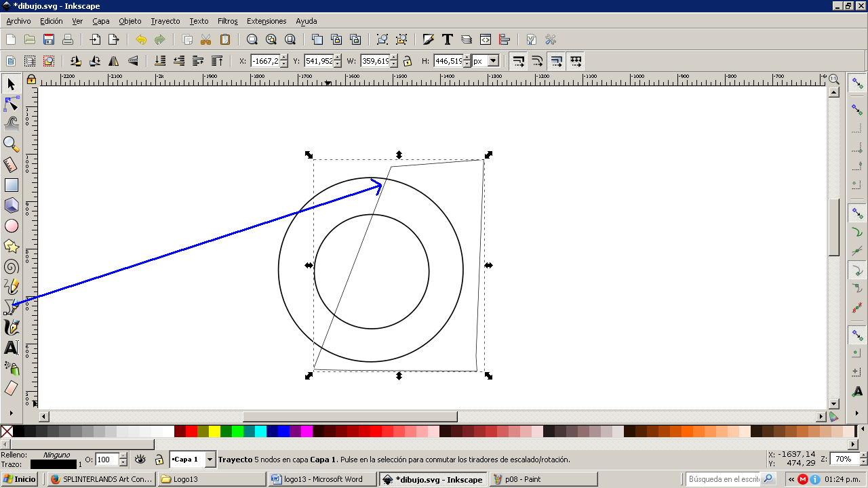
Task: Select the Node edit tool
Action: click(x=12, y=104)
